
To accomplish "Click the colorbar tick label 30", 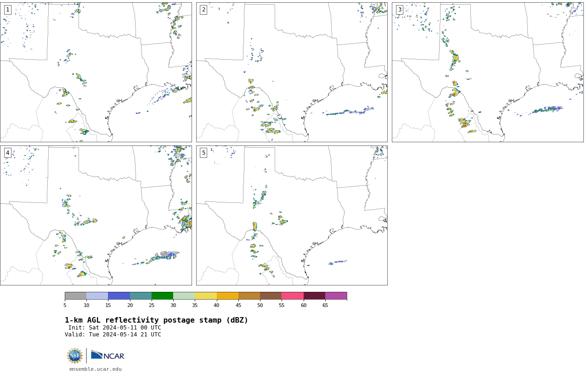I will (x=173, y=305).
